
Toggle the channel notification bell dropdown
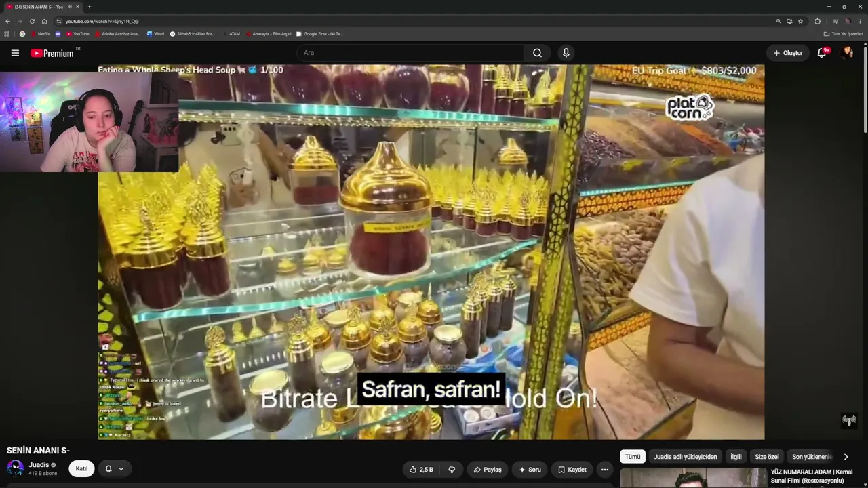(115, 469)
